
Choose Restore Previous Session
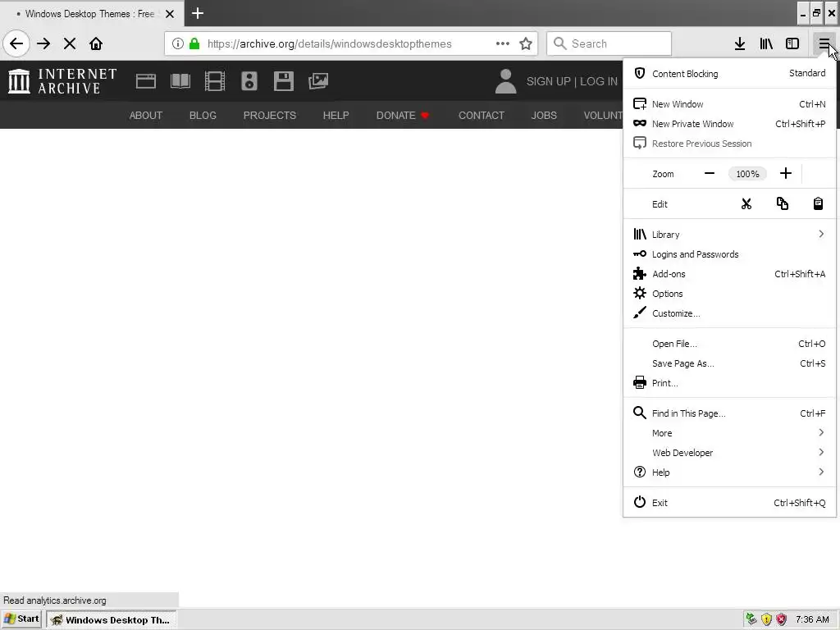729,144
